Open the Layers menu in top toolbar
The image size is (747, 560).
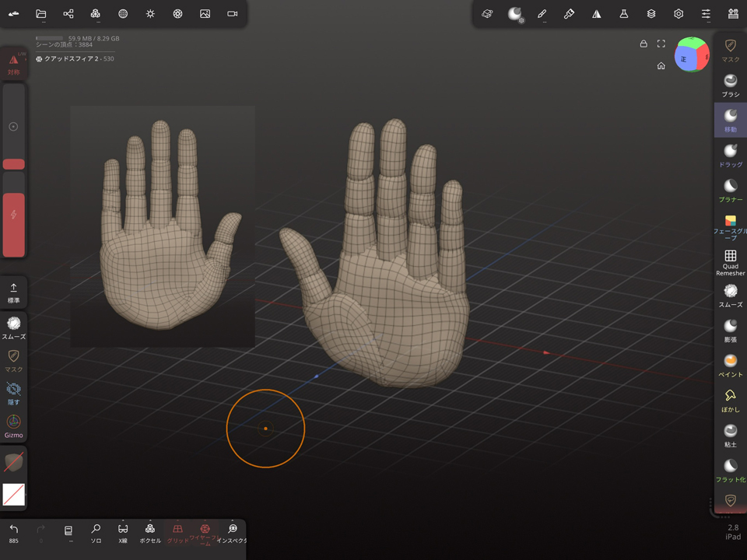[x=651, y=14]
